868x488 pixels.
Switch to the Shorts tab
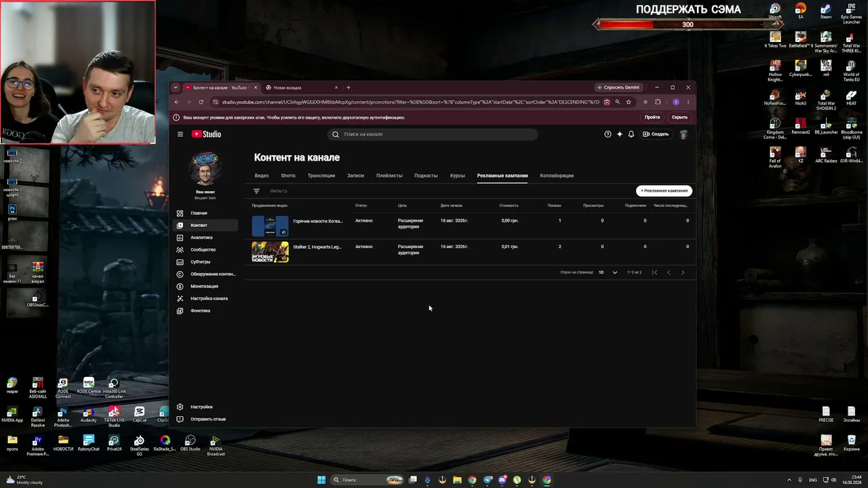click(288, 176)
